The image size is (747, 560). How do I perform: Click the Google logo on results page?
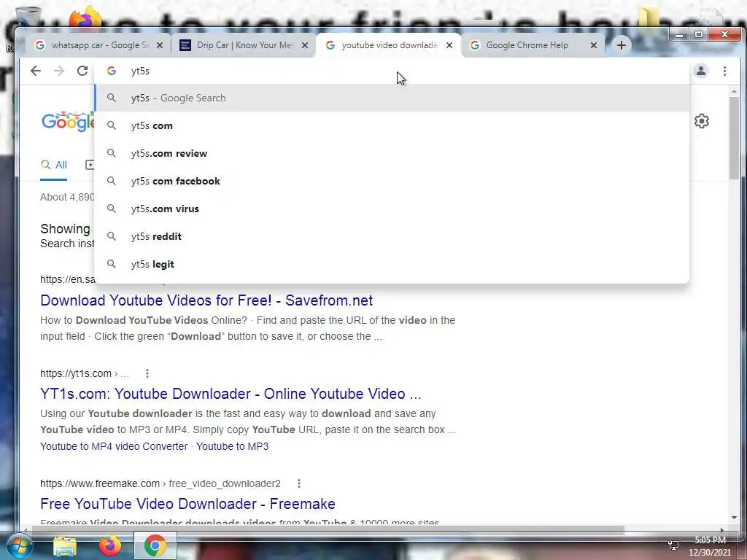(68, 122)
